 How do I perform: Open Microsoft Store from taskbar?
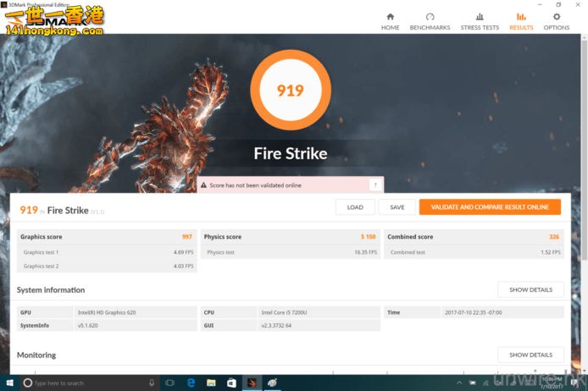coord(231,383)
